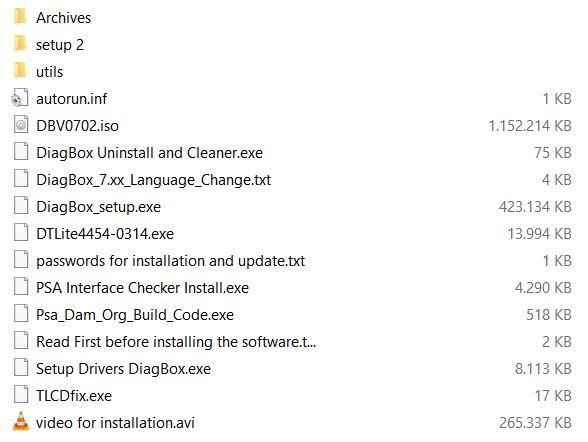Click the autorun.inf gear file icon
The height and width of the screenshot is (442, 588).
(x=20, y=98)
